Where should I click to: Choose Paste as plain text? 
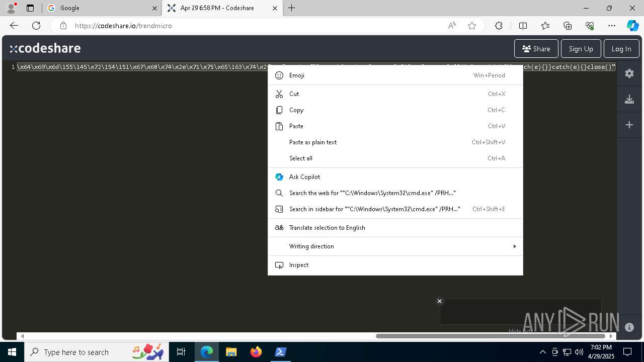pos(395,142)
